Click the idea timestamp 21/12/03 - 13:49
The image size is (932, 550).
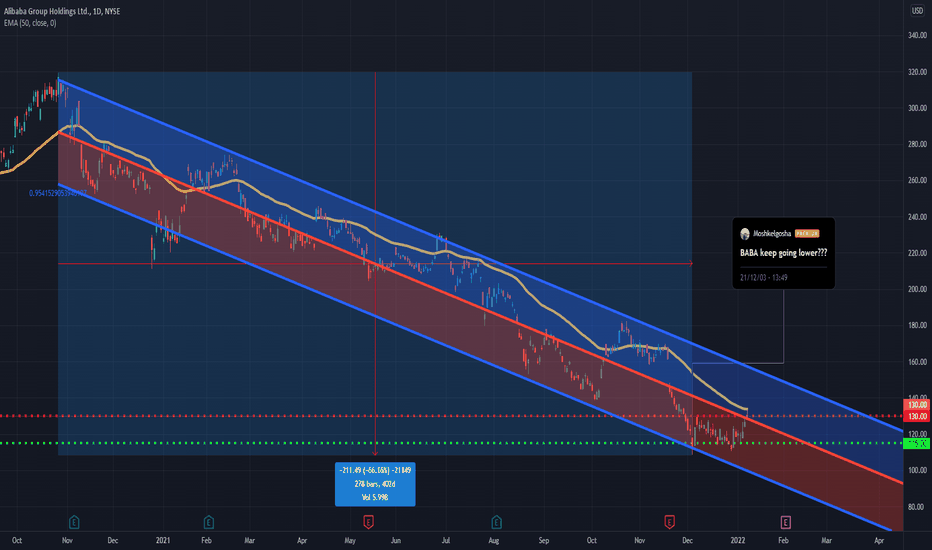click(x=764, y=277)
